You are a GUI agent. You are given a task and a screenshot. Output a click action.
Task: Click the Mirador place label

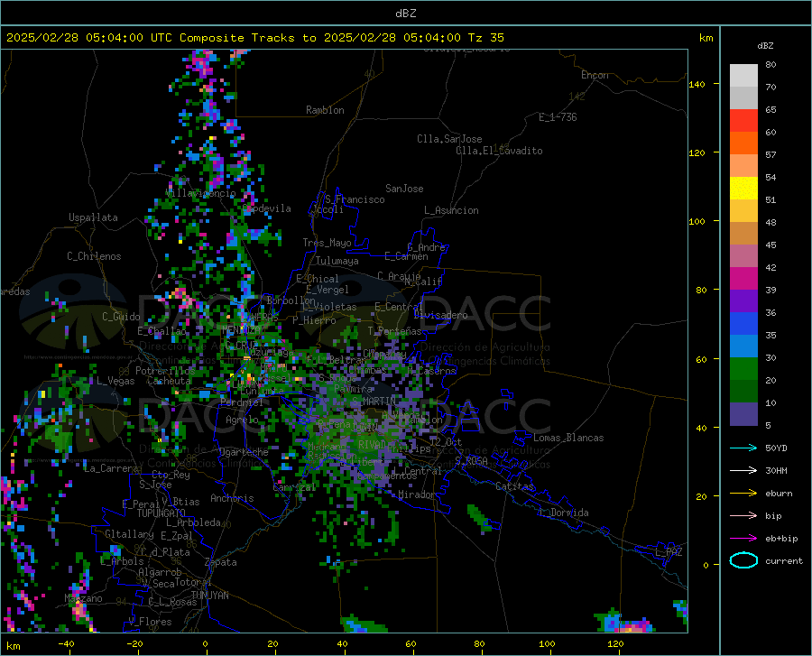click(x=417, y=494)
